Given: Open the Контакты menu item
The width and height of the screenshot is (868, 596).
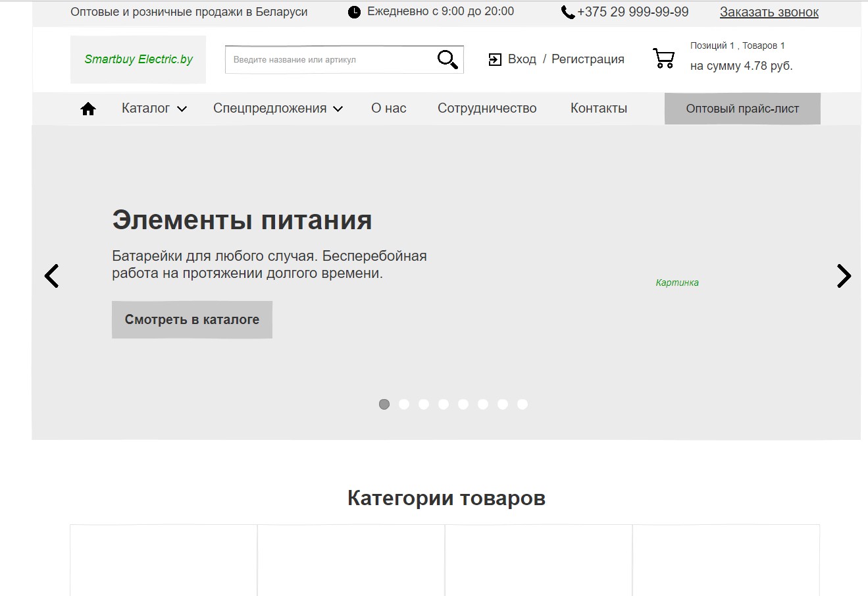Looking at the screenshot, I should [599, 109].
